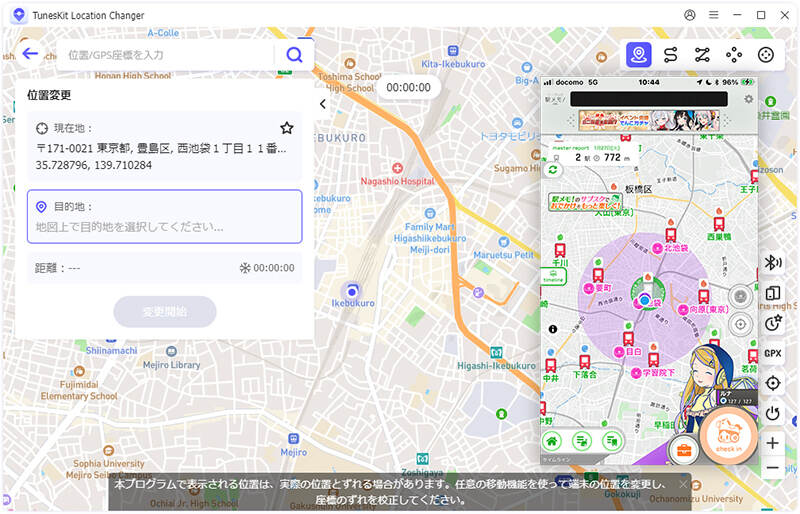Image resolution: width=800 pixels, height=514 pixels.
Task: Click the timeline tab on phone map
Action: tap(553, 276)
